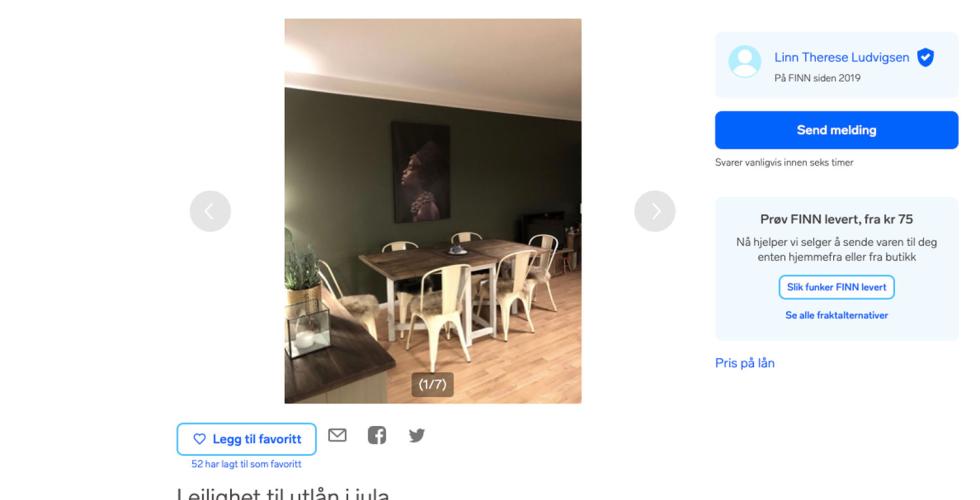Show the previous listing photo
The height and width of the screenshot is (500, 980).
point(210,211)
